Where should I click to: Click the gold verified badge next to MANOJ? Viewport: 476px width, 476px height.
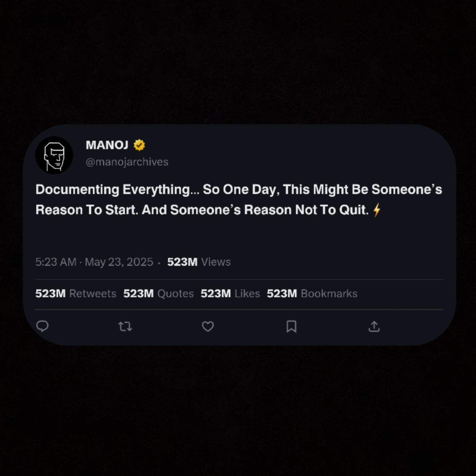coord(139,145)
